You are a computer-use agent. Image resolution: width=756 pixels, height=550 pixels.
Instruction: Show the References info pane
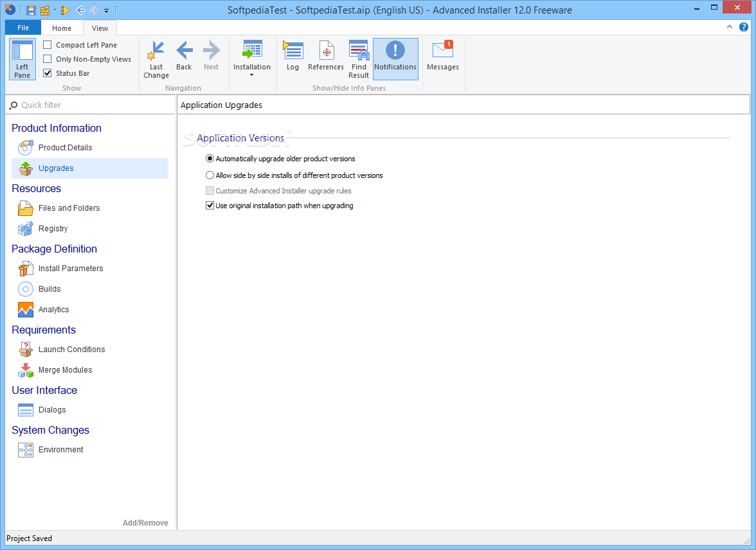pyautogui.click(x=326, y=55)
